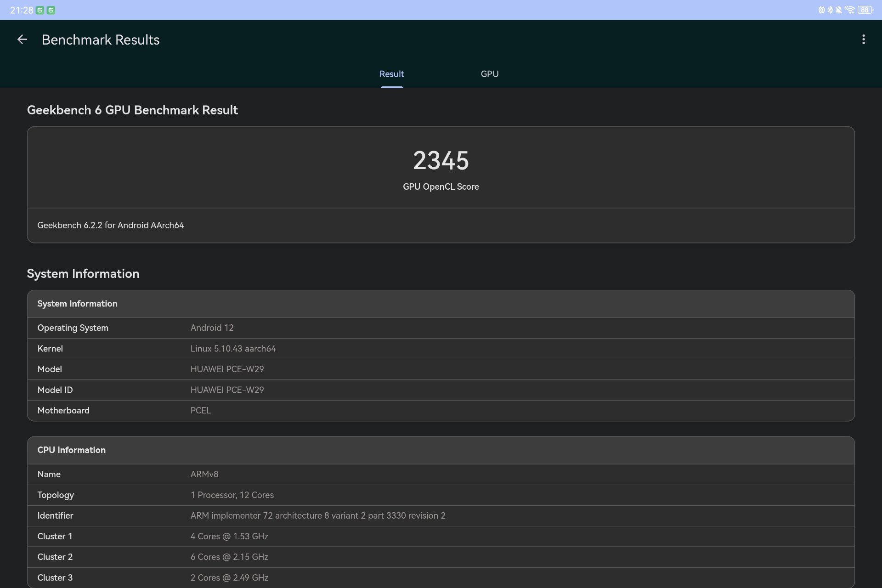Tap Geekbench 6.2.2 for Android AArch64 text
Image resolution: width=882 pixels, height=588 pixels.
(111, 225)
